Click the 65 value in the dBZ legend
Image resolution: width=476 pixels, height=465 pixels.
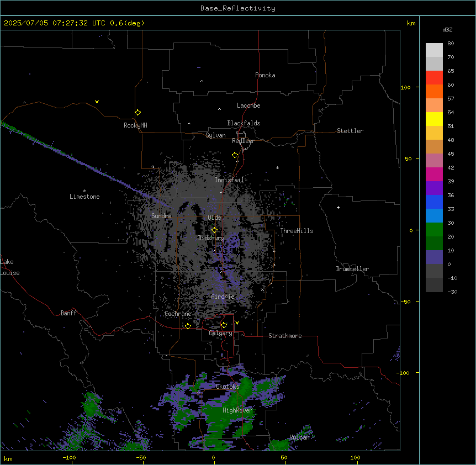(451, 71)
